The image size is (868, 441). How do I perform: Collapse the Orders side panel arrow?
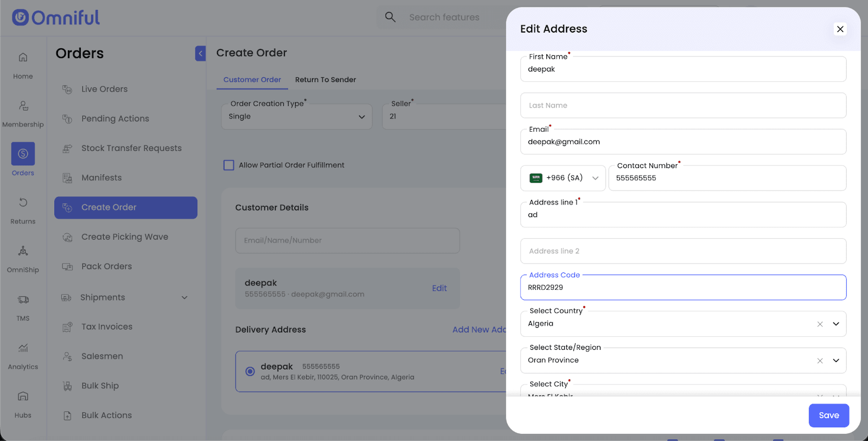(x=201, y=53)
